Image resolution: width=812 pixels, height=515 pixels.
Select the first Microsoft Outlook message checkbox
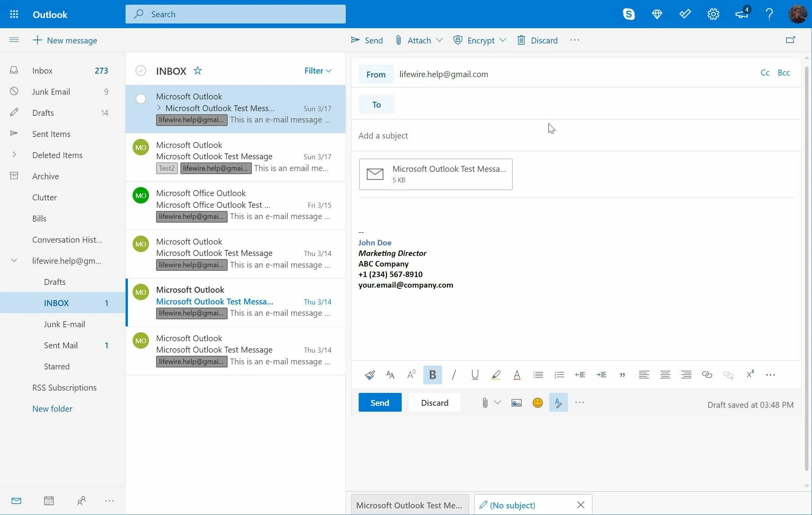141,99
